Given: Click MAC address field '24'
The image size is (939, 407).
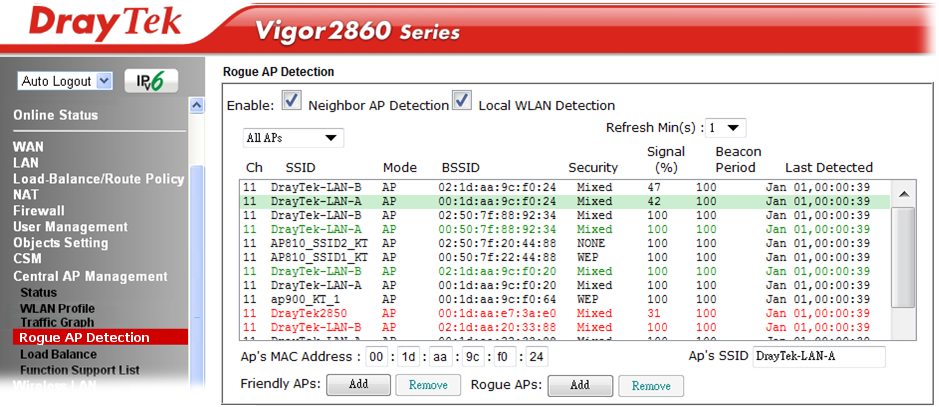Looking at the screenshot, I should click(537, 357).
